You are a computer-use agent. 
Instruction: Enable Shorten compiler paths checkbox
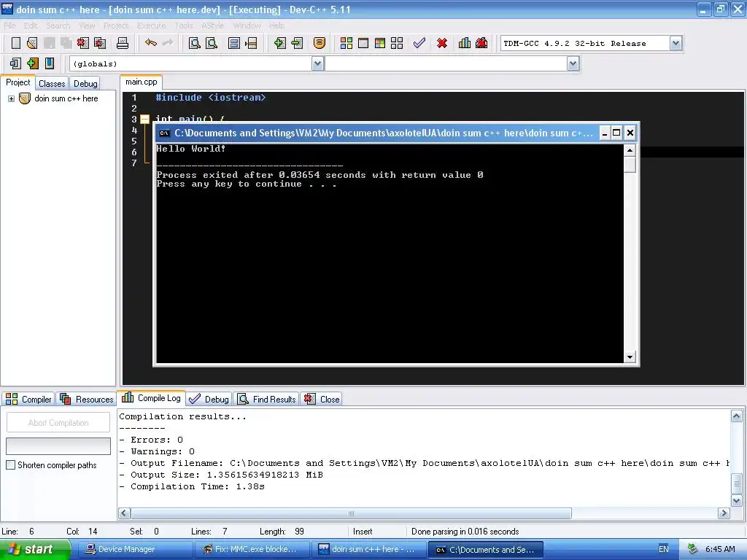(x=10, y=464)
